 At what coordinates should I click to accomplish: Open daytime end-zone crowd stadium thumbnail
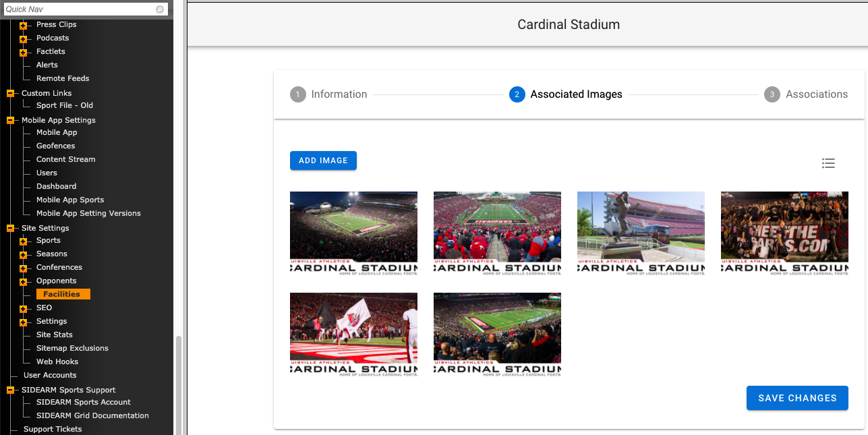pos(497,233)
